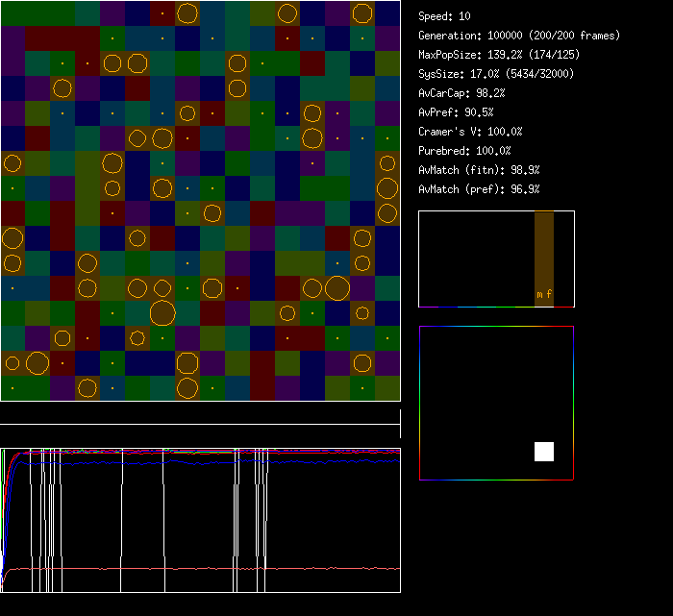
Task: Click the white square in the color-bordered box
Action: click(544, 452)
